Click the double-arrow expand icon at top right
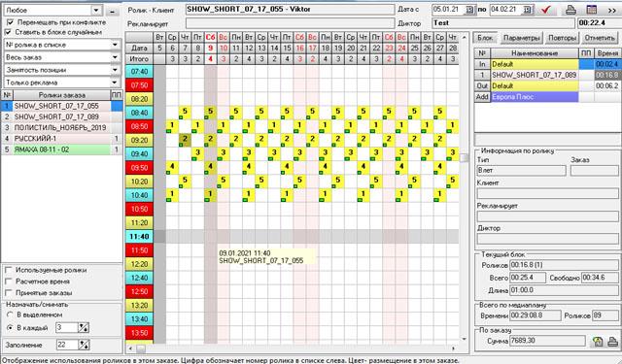 click(612, 11)
